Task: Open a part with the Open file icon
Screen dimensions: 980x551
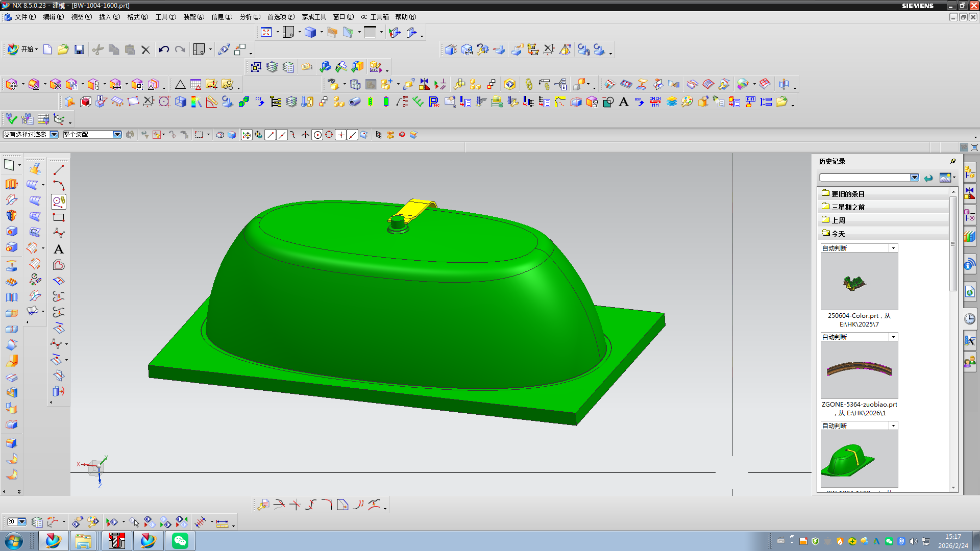Action: [63, 49]
